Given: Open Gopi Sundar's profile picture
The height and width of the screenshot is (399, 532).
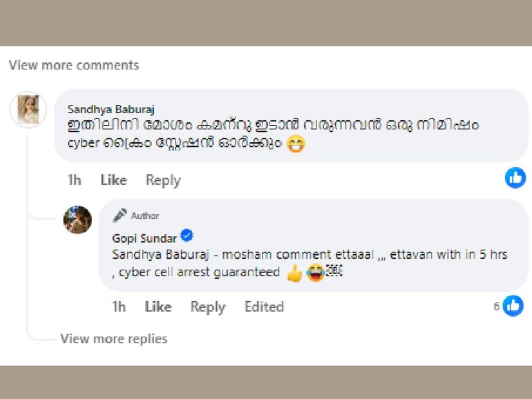Looking at the screenshot, I should coord(77,220).
